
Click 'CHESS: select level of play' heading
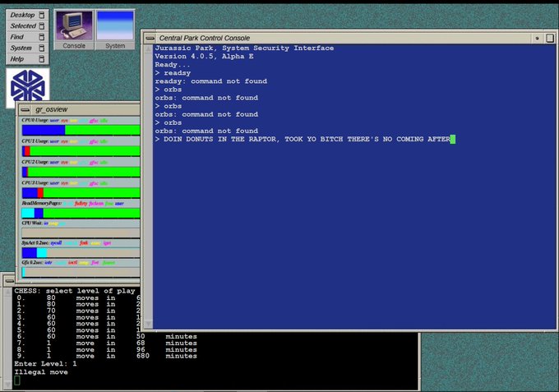[x=75, y=291]
